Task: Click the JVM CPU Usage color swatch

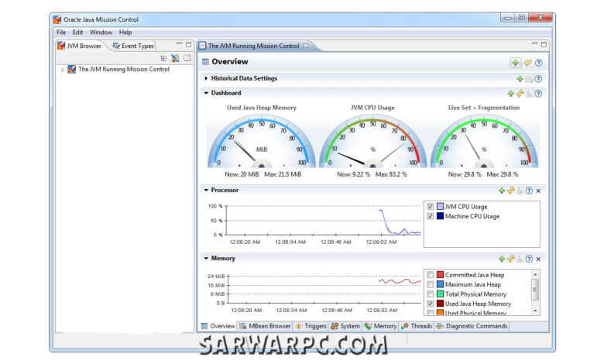Action: 440,207
